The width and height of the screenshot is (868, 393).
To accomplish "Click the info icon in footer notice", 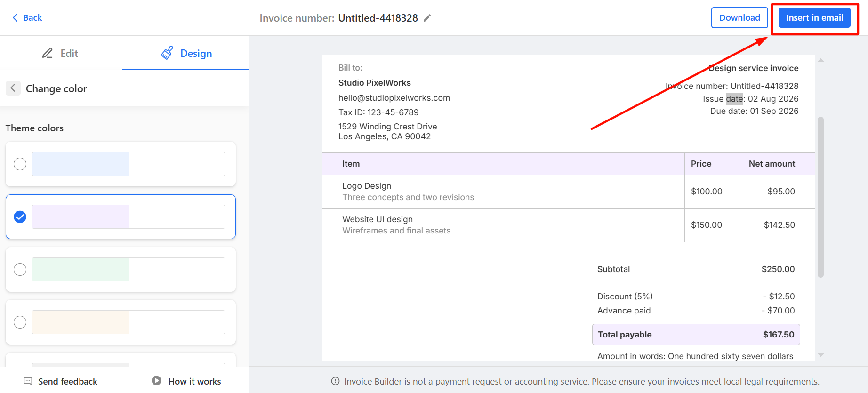I will (335, 381).
